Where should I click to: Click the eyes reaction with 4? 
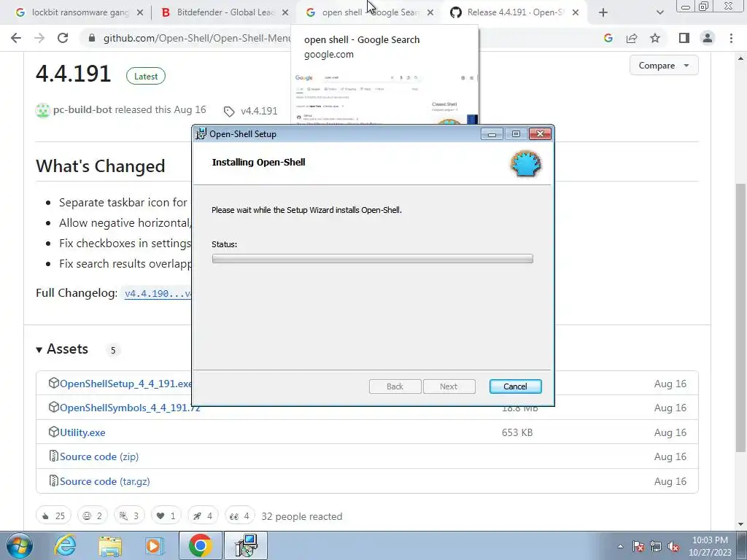point(239,516)
